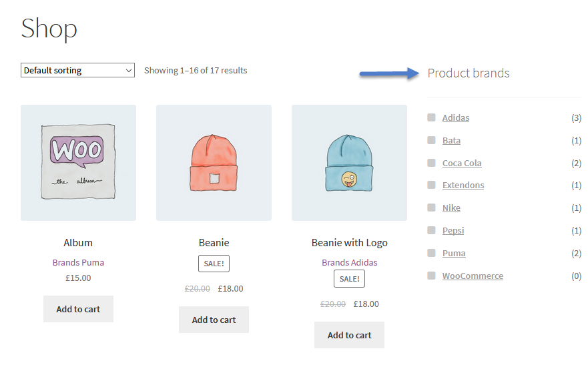Tick the Adidas brand checkbox

(x=431, y=117)
